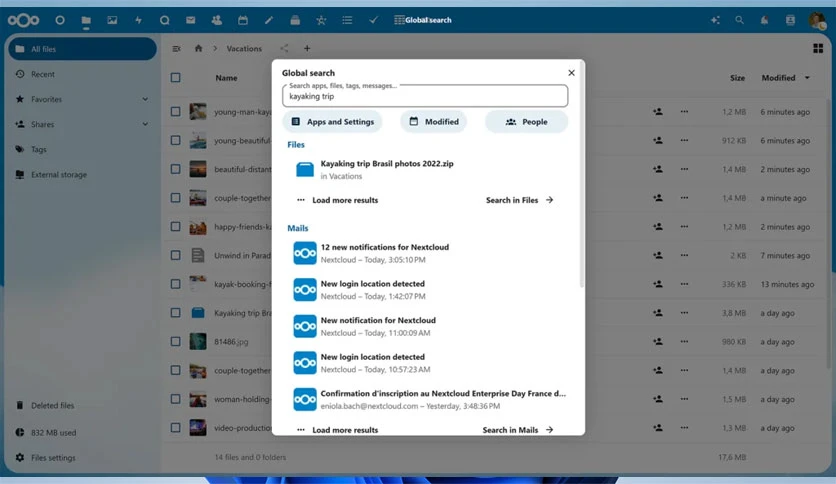836x484 pixels.
Task: Open the contacts menu icon beside avatar
Action: (790, 20)
